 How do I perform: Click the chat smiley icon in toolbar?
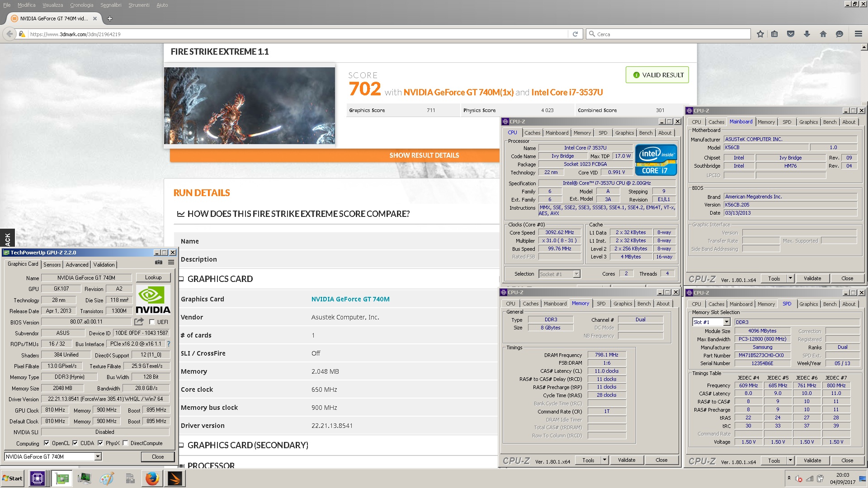pyautogui.click(x=840, y=34)
